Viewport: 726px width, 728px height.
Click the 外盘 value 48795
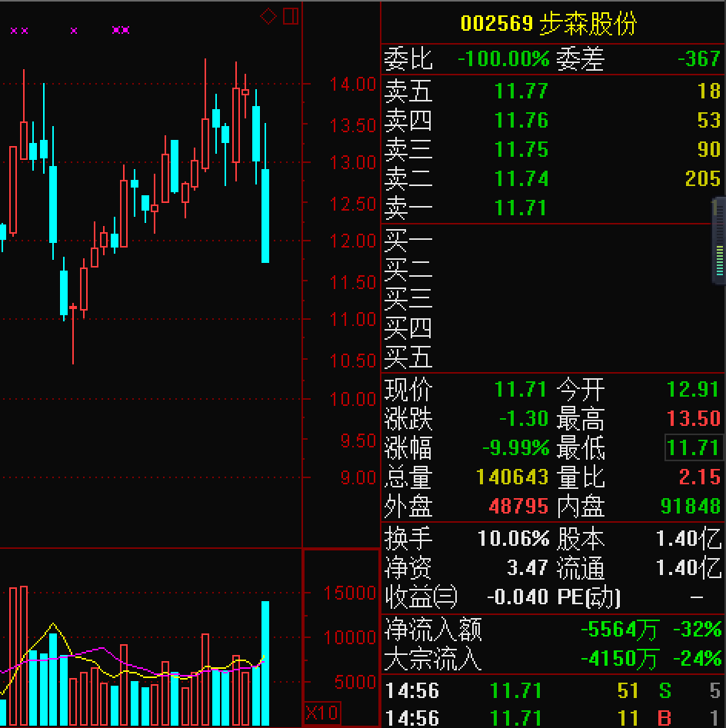point(518,507)
